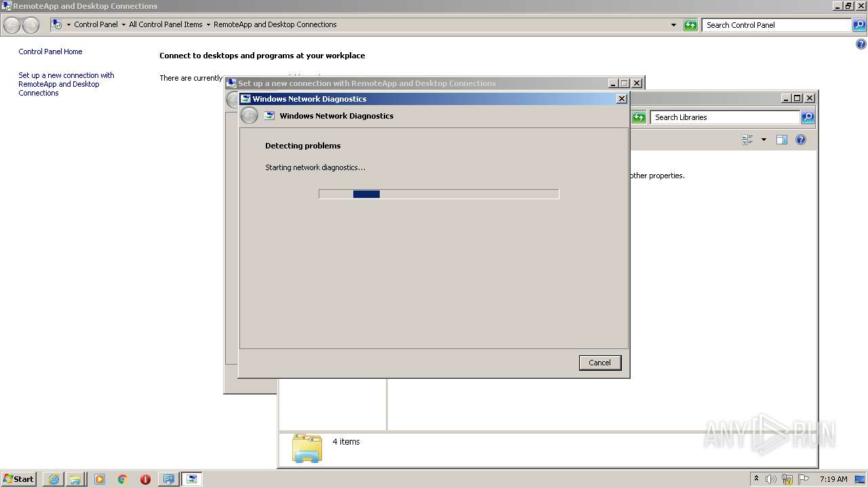Set up a new RemoteApp connection link
This screenshot has height=488, width=868.
[66, 84]
